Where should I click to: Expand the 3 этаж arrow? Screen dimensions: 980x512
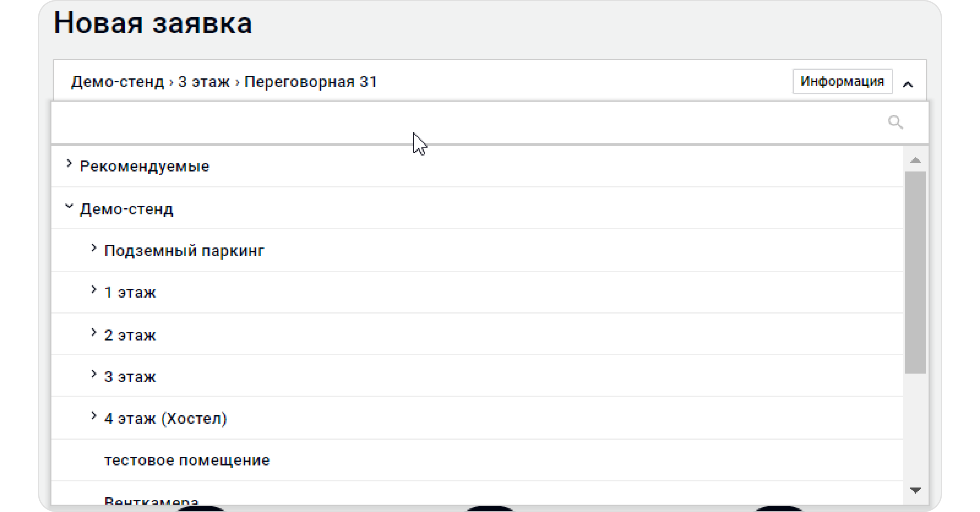(x=94, y=374)
